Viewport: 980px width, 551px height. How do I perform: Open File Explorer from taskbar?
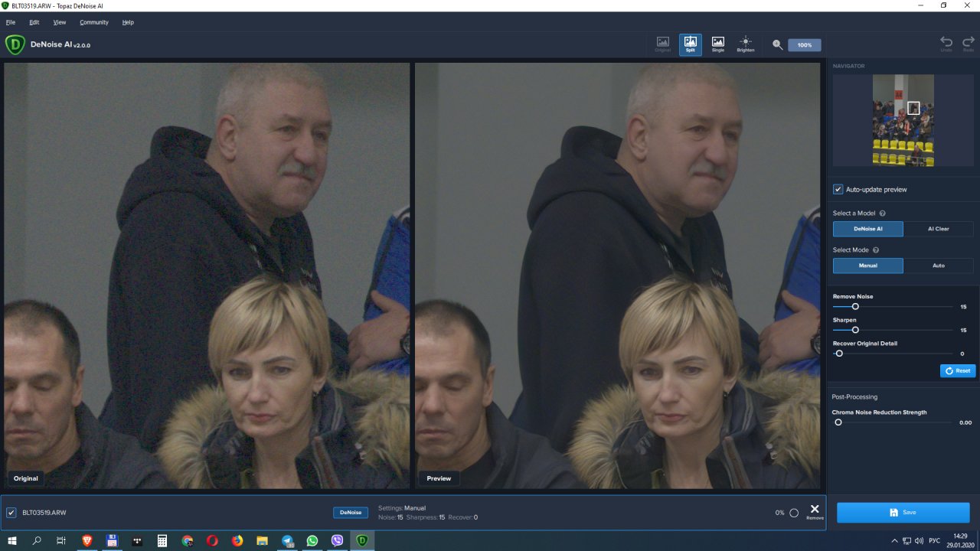(x=262, y=540)
